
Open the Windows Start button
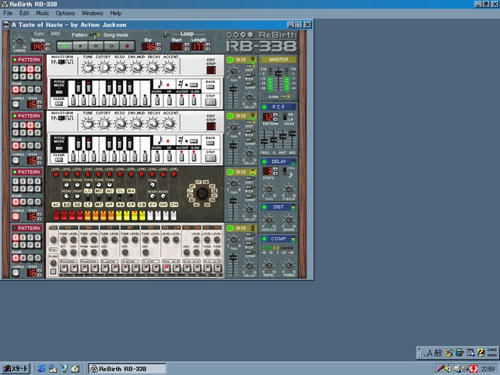(x=16, y=369)
